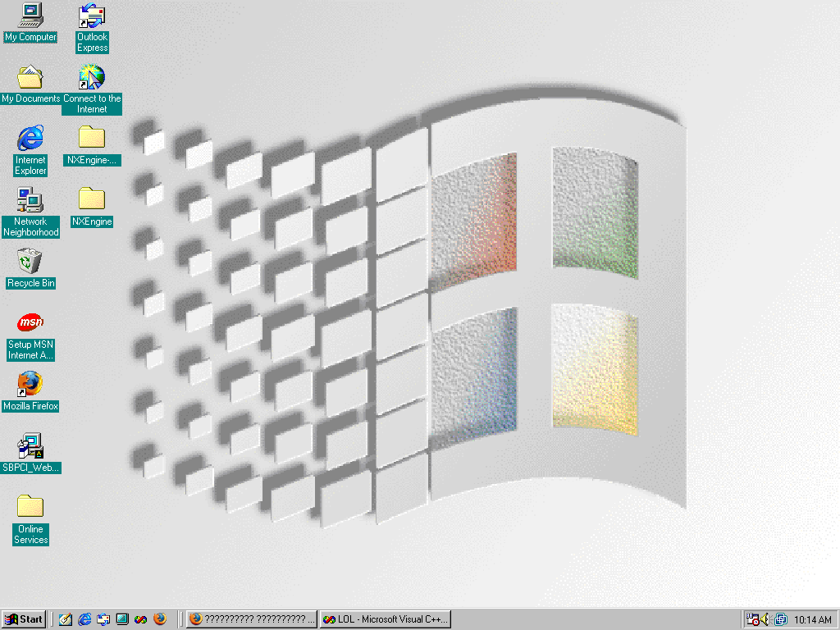Switch to the Firefox taskbar window button
The width and height of the screenshot is (840, 630).
(x=252, y=619)
